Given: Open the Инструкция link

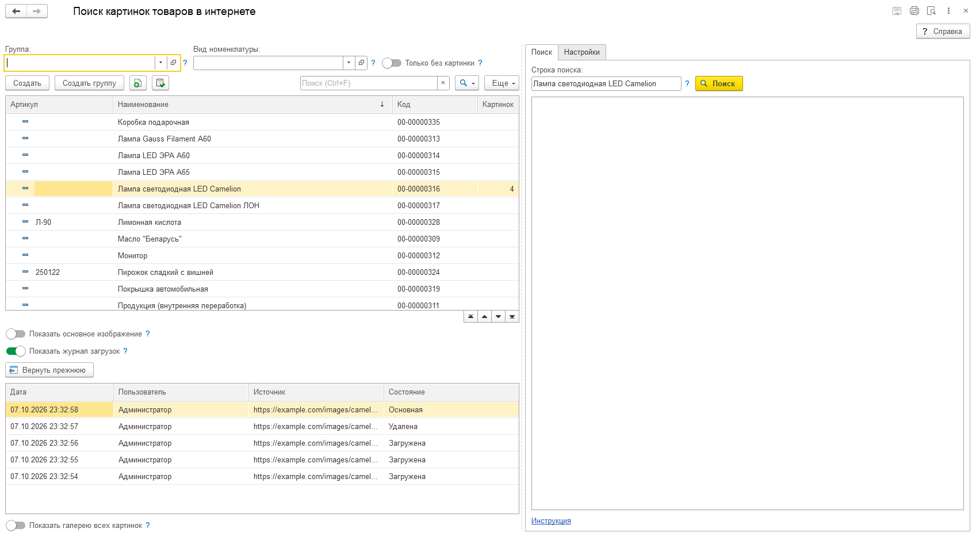Looking at the screenshot, I should [551, 521].
